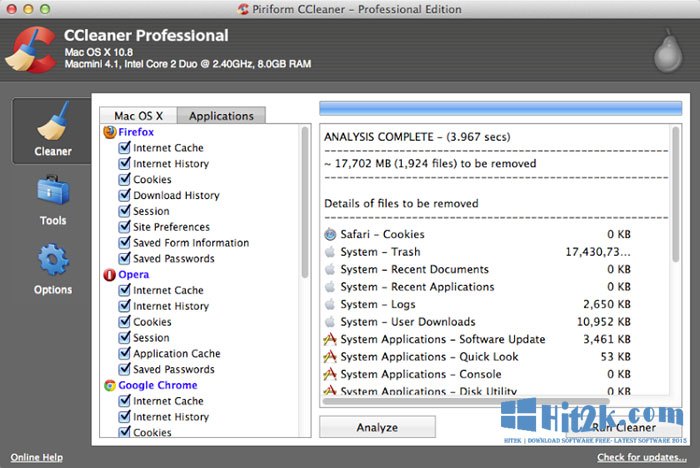Select the Google Chrome group heading

point(158,385)
